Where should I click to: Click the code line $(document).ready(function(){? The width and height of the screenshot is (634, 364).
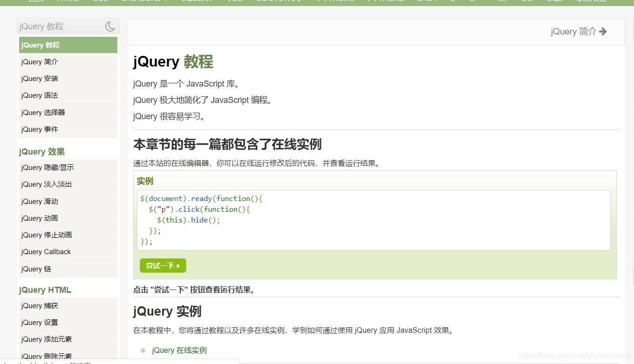tap(202, 199)
